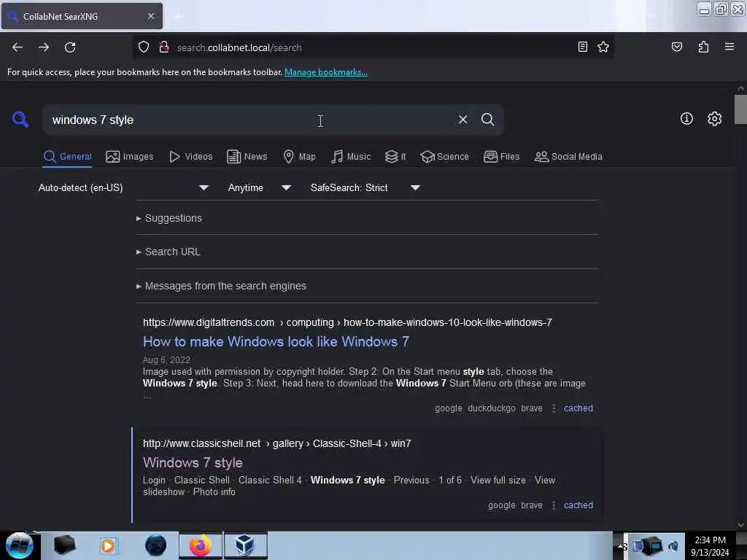Switch to the Files category
747x560 pixels.
tap(501, 156)
